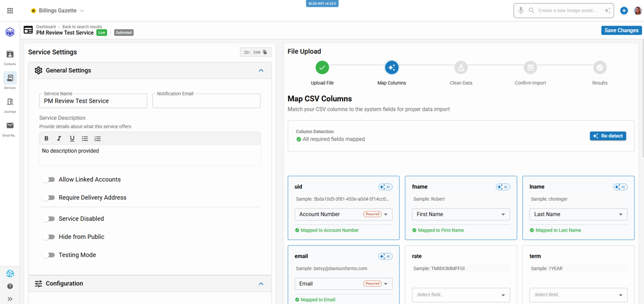Click the BLOX NXT v0.23.0 version badge
This screenshot has width=644, height=304.
(x=321, y=3)
